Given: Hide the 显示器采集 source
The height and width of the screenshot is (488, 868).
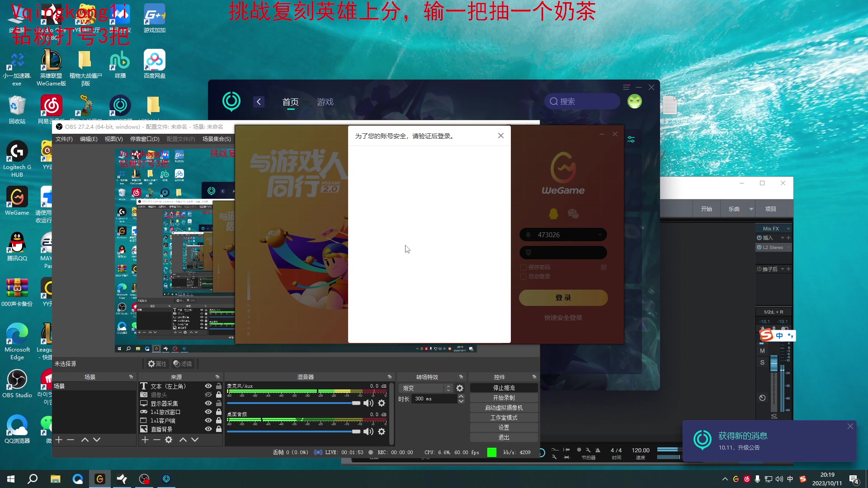Looking at the screenshot, I should 208,403.
